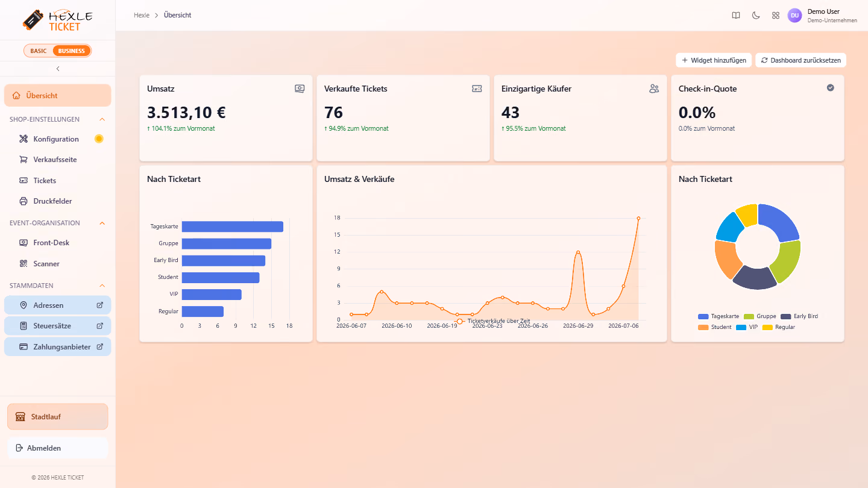Image resolution: width=868 pixels, height=488 pixels.
Task: Switch plan toggle to BUSINESS
Action: tap(72, 51)
